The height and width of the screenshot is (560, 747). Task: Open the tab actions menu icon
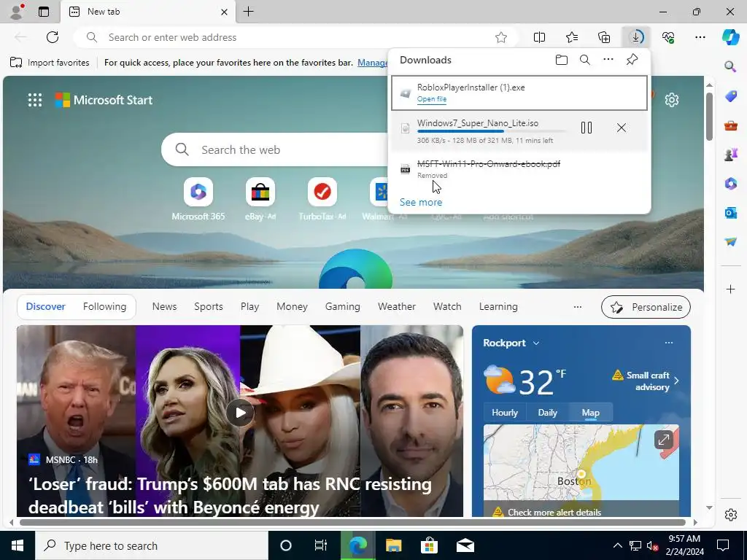tap(44, 12)
